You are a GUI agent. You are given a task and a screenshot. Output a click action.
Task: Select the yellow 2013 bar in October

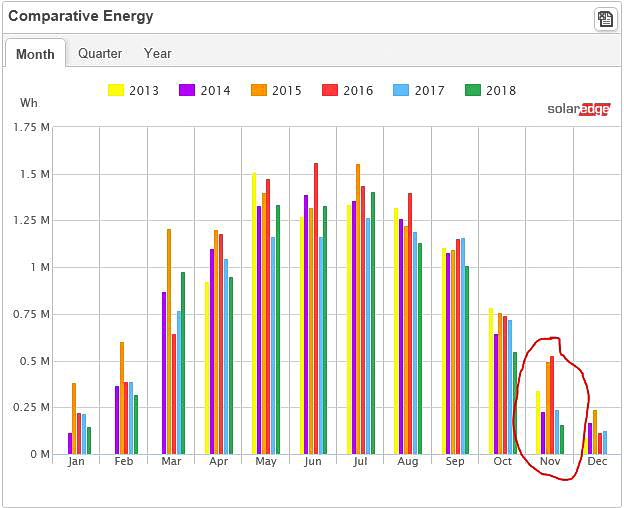click(x=491, y=381)
